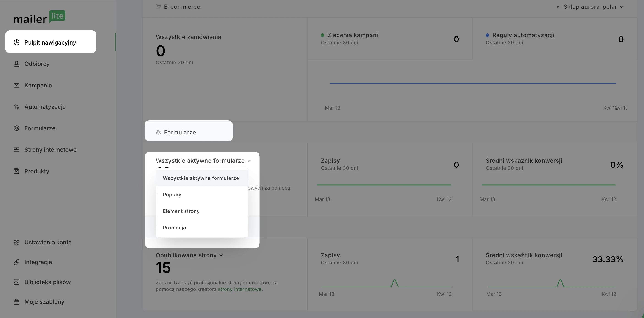Click the Strony internetowe browser icon
The height and width of the screenshot is (318, 644).
click(x=16, y=150)
